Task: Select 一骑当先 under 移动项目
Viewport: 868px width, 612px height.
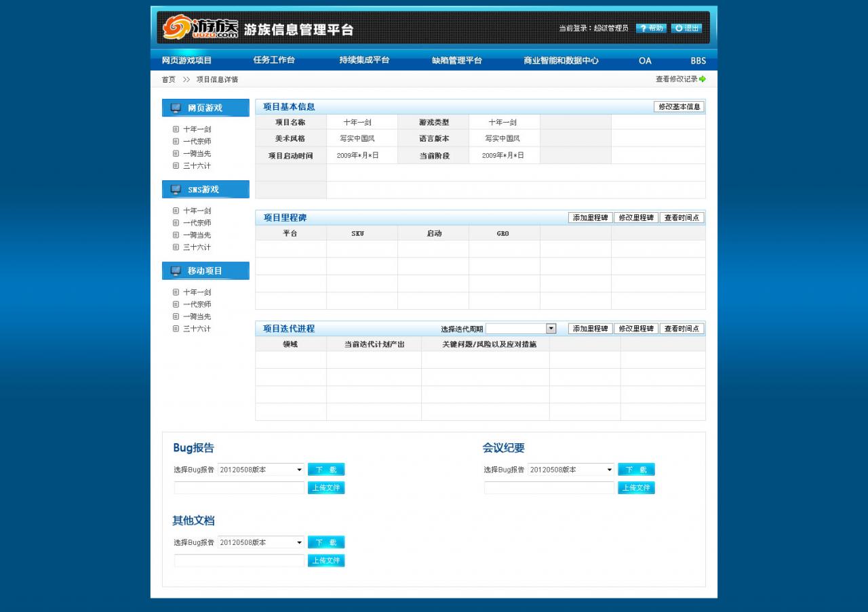Action: [197, 317]
